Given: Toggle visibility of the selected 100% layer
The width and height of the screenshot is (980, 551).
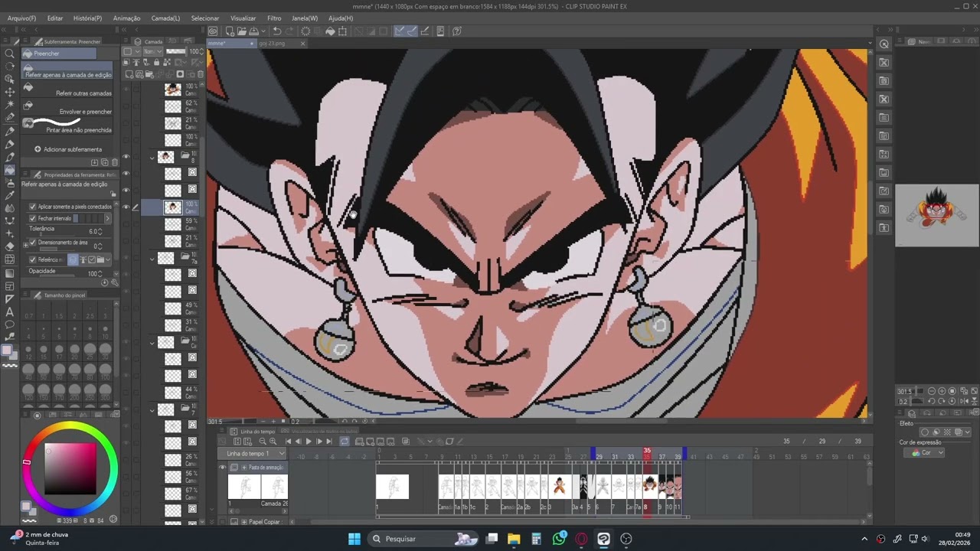Looking at the screenshot, I should coord(126,207).
